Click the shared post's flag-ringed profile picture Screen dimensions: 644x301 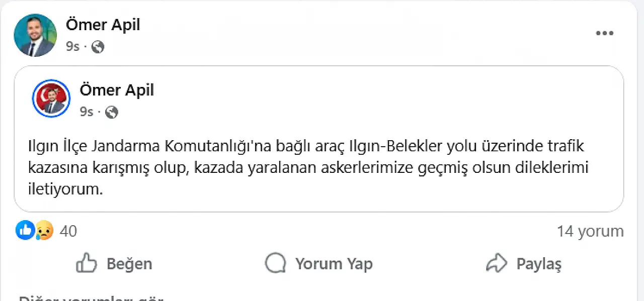click(51, 98)
